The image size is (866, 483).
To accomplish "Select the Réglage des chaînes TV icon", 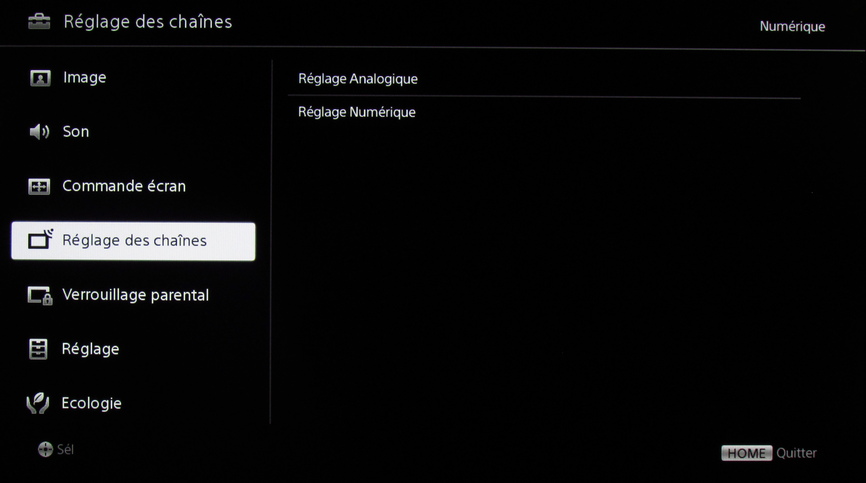I will (x=40, y=240).
